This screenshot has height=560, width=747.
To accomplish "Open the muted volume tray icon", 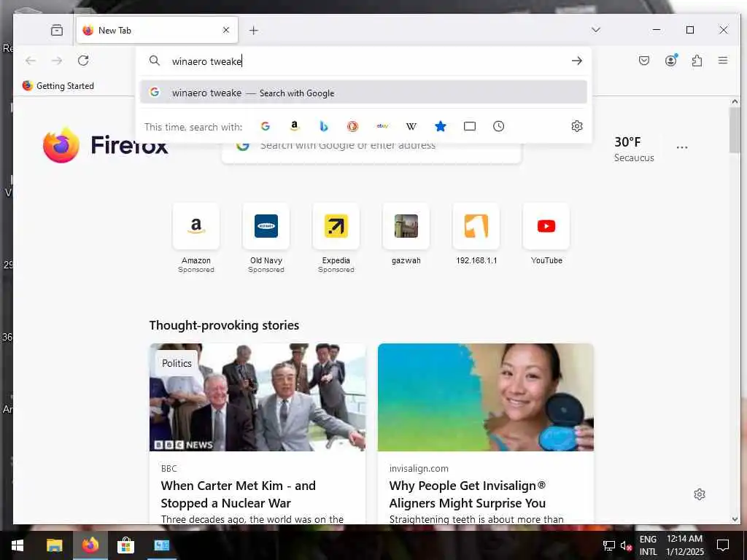I will pos(626,545).
